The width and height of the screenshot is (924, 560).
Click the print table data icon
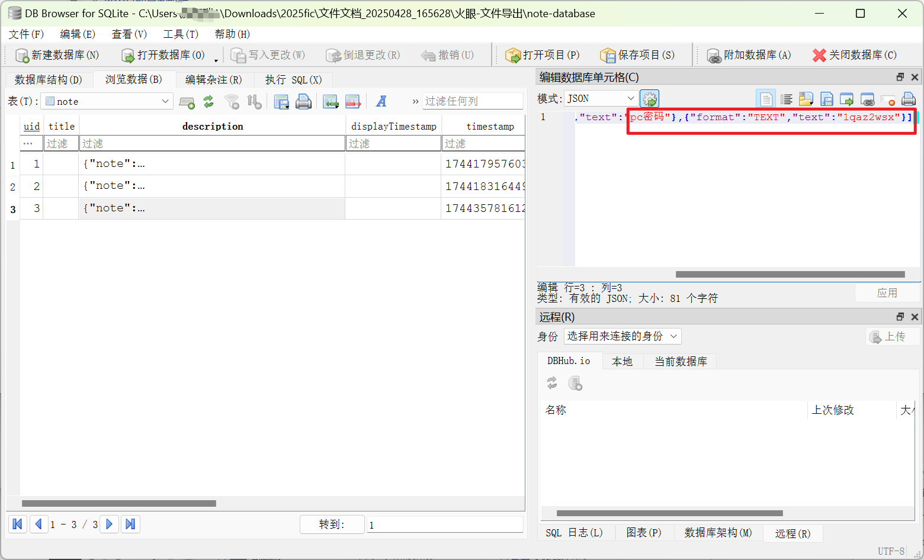303,102
